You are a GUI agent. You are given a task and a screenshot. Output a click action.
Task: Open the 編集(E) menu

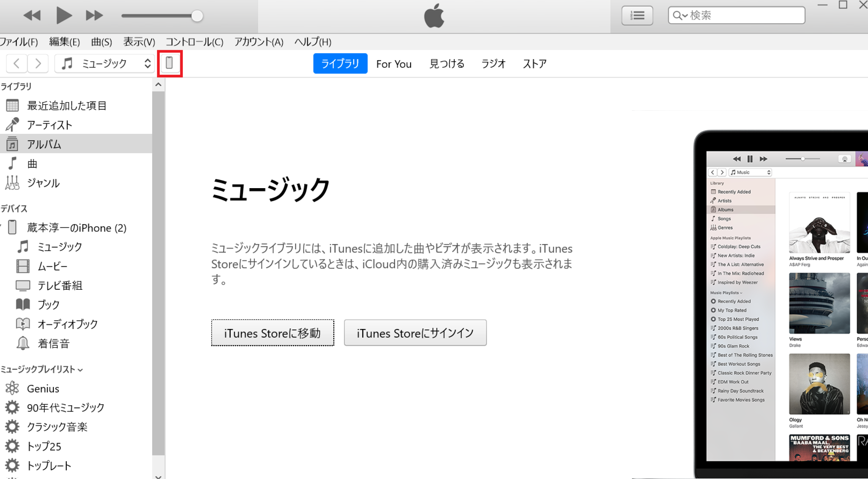point(64,42)
